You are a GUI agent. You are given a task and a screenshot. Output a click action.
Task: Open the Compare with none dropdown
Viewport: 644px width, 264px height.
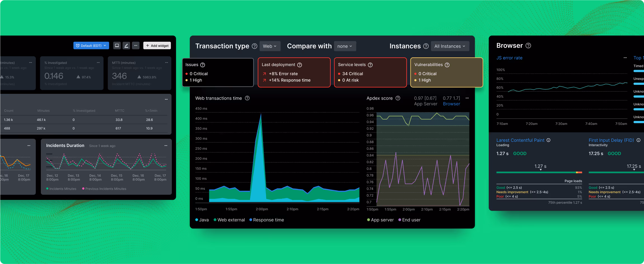point(345,46)
